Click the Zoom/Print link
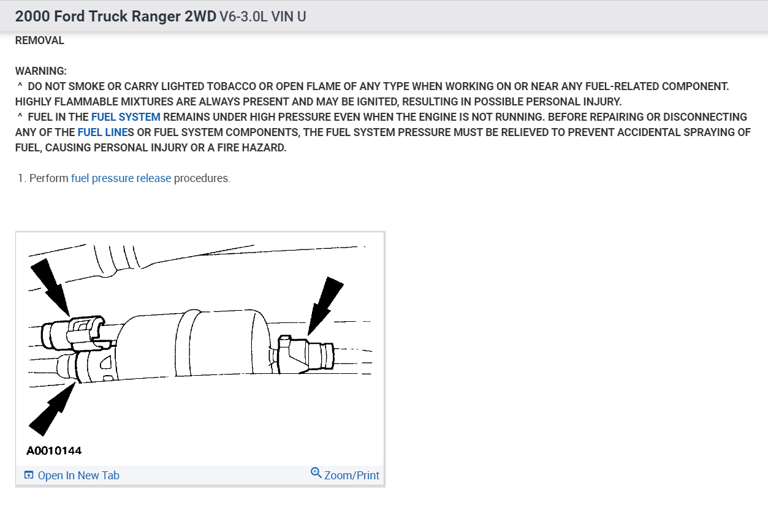 click(351, 476)
